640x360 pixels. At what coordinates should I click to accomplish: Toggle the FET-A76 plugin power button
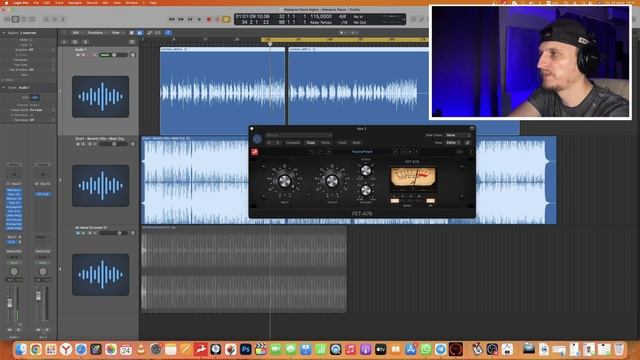click(257, 139)
